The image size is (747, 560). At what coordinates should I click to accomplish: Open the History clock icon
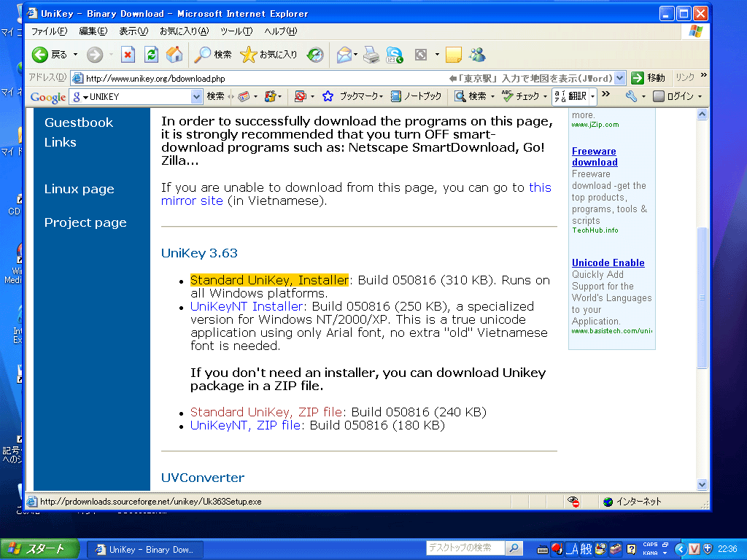click(x=315, y=55)
